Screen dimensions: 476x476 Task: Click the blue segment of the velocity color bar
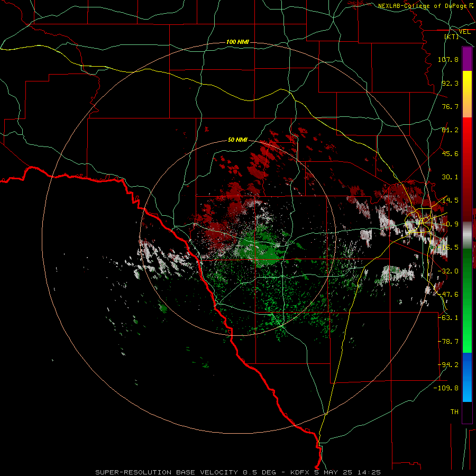click(467, 377)
